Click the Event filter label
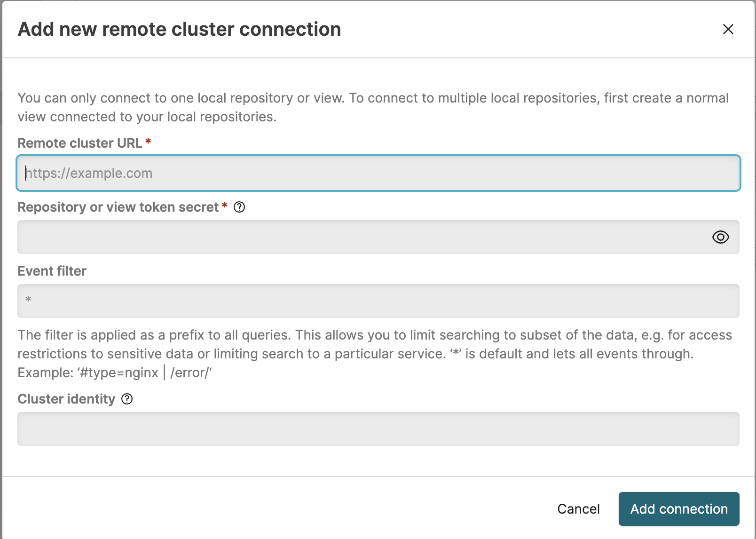 (52, 271)
